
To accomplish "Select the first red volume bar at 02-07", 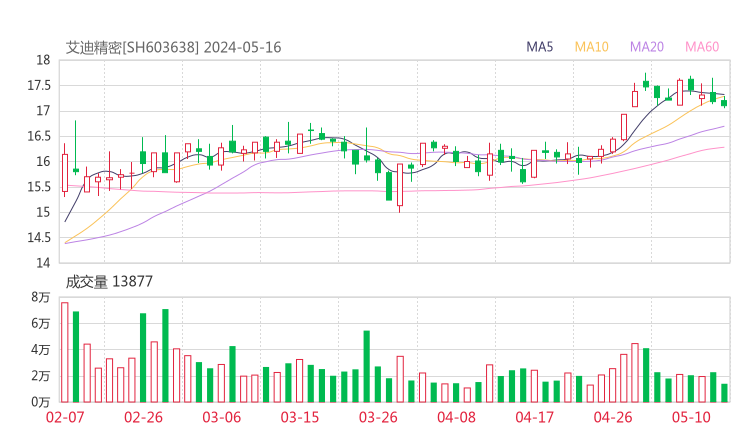I will (65, 352).
